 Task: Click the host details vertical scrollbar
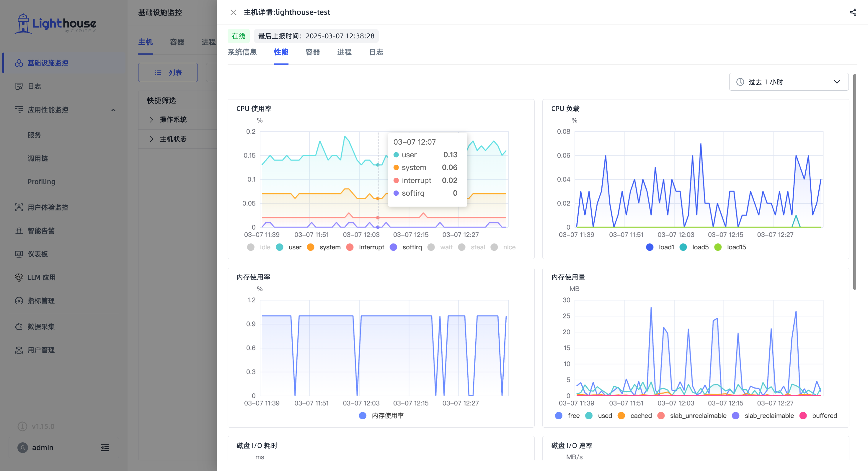coord(854,182)
